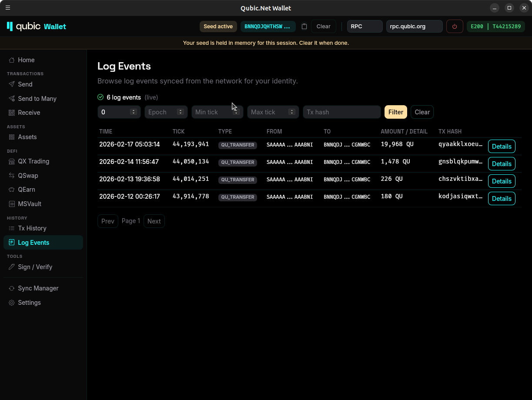The width and height of the screenshot is (532, 400).
Task: Adjust the Max tick stepper arrows
Action: pyautogui.click(x=291, y=112)
